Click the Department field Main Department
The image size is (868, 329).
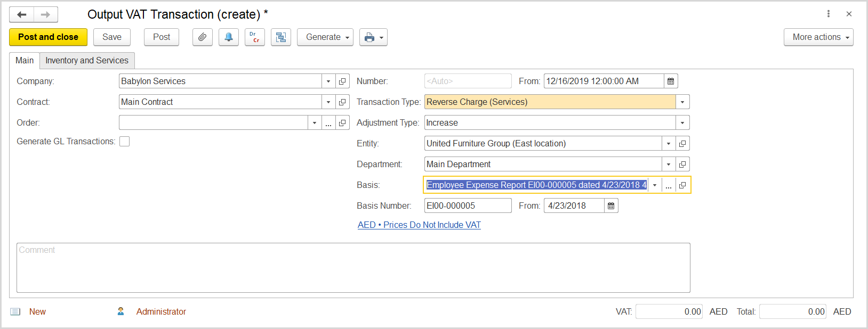(543, 164)
